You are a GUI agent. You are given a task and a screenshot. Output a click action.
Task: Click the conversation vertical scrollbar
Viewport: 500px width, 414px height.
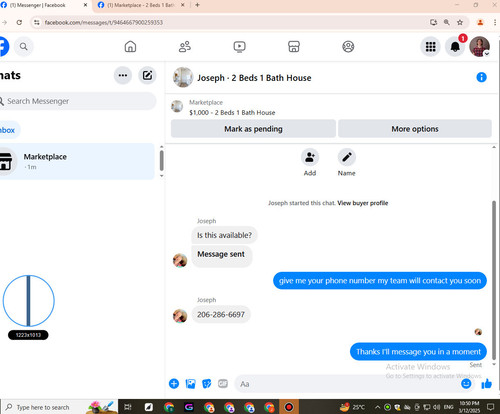tap(494, 280)
